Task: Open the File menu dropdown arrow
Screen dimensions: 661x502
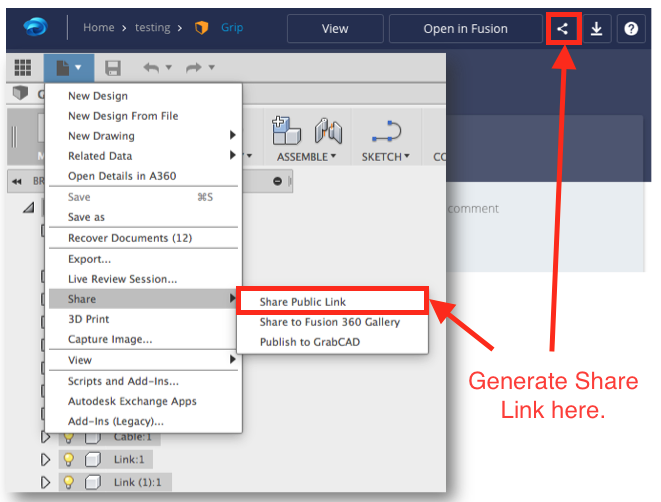Action: click(x=78, y=67)
